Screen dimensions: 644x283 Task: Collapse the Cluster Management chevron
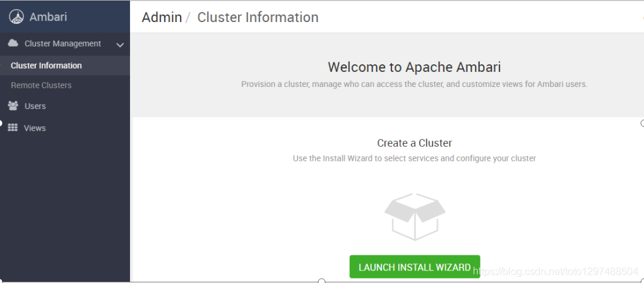point(120,45)
